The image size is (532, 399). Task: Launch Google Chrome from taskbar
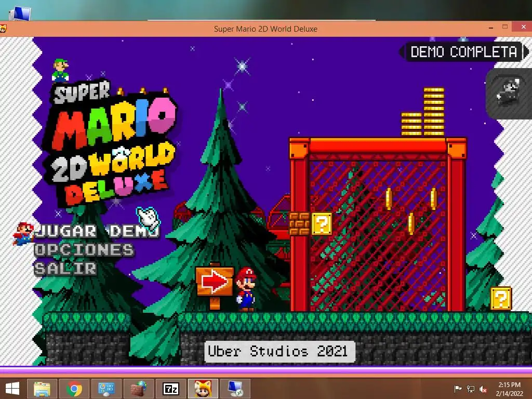coord(74,389)
